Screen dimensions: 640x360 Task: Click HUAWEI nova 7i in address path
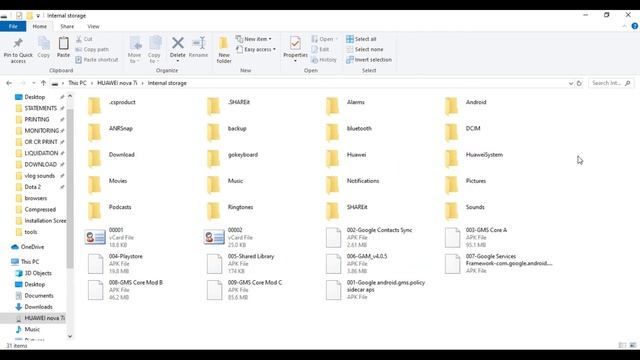(117, 83)
